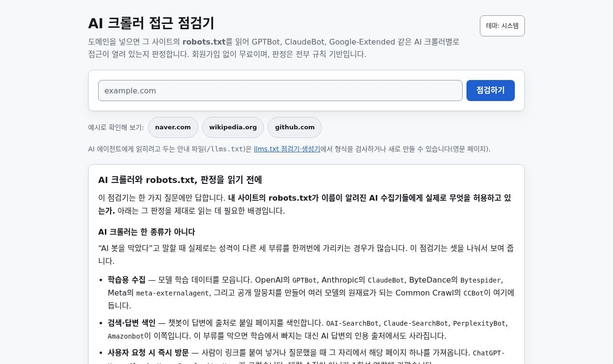The image size is (613, 364).
Task: Click the Amazonbot code term
Action: click(x=126, y=336)
